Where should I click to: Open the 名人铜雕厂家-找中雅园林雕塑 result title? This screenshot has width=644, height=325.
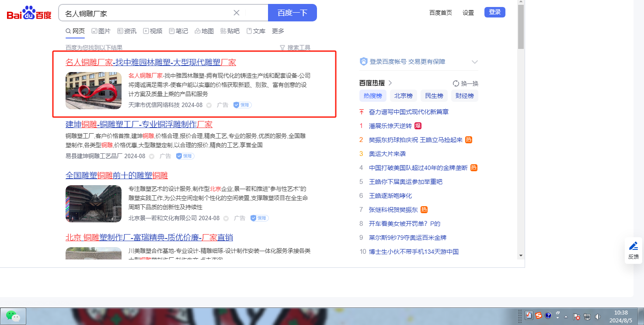[151, 62]
